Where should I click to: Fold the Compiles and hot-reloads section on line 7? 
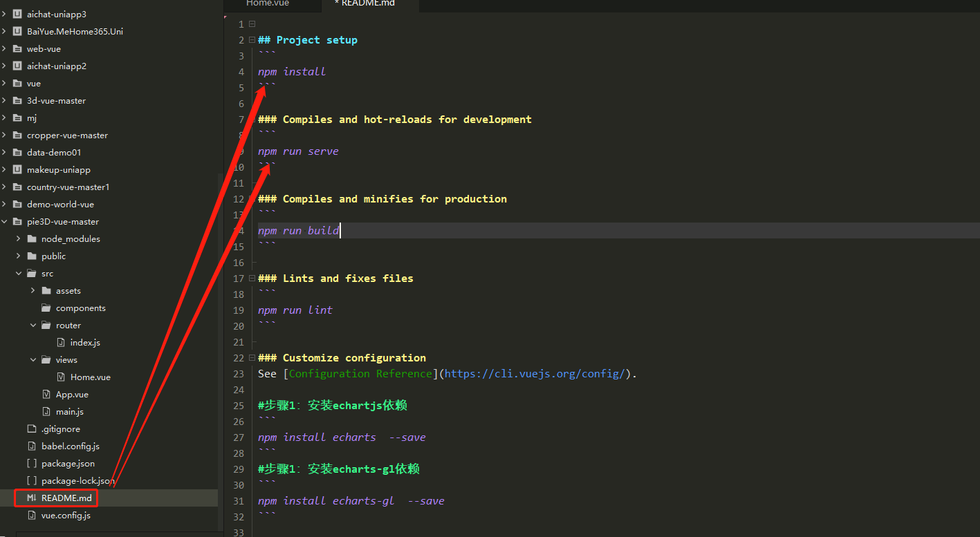252,120
